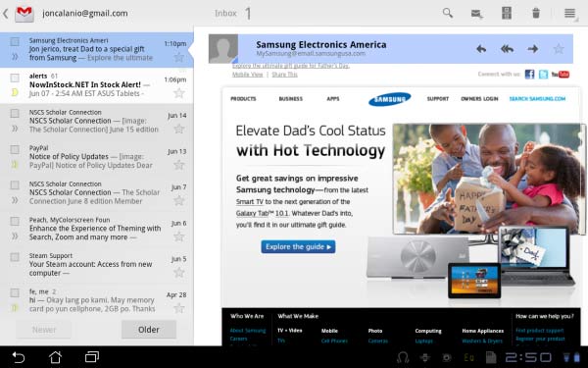588x368 pixels.
Task: Open PRODUCTS in the Samsung email menu
Action: 243,99
